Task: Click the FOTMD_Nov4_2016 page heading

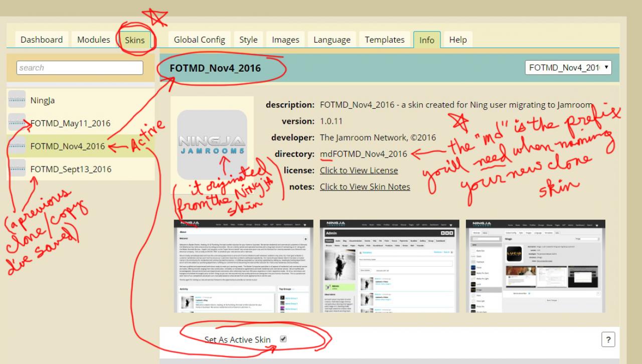Action: 216,68
